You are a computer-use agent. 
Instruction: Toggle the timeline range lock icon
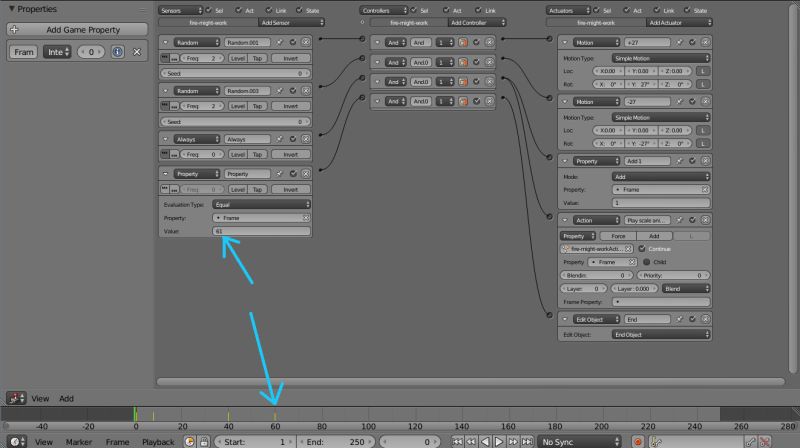tap(204, 441)
